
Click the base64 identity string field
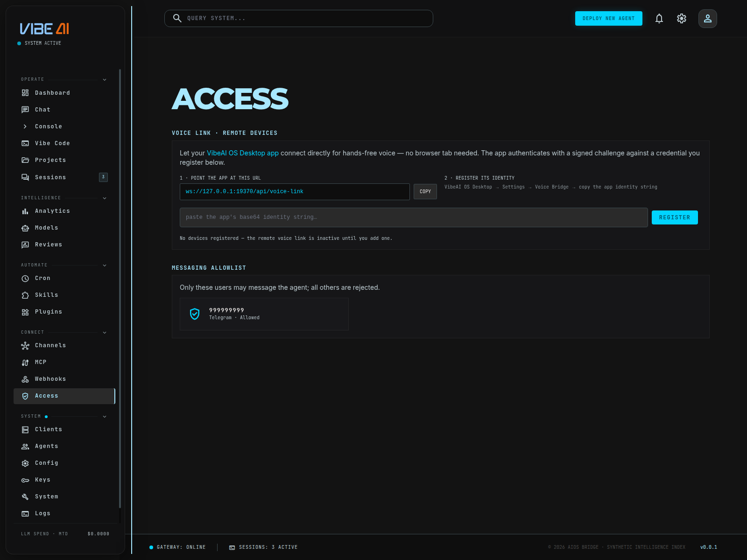tap(414, 217)
